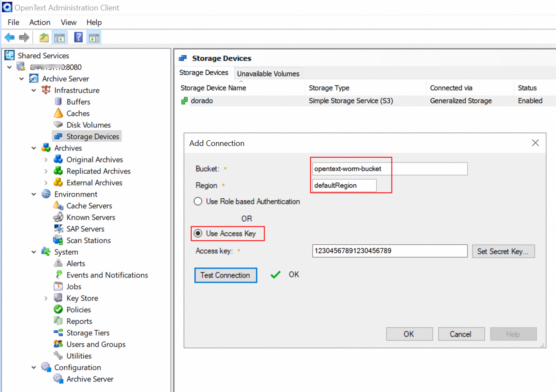
Task: Select Storage Devices in the tree
Action: pos(87,136)
